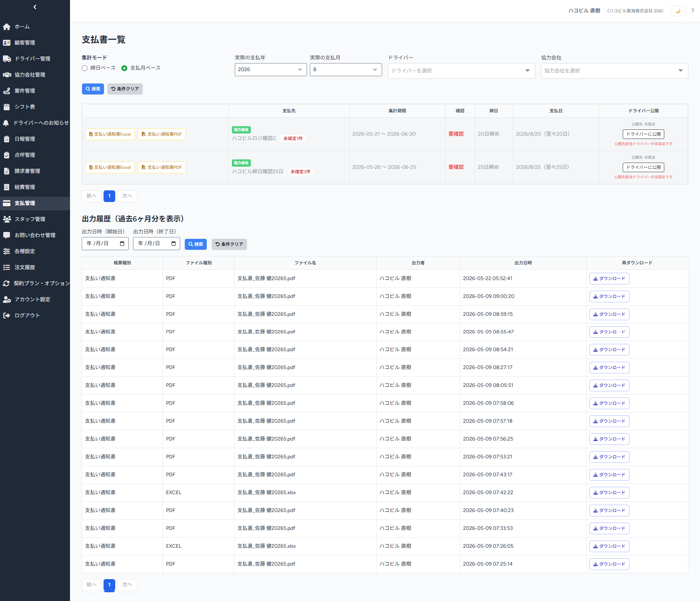Open the 実際の支払年 dropdown showing 2026
700x601 pixels.
coord(271,70)
